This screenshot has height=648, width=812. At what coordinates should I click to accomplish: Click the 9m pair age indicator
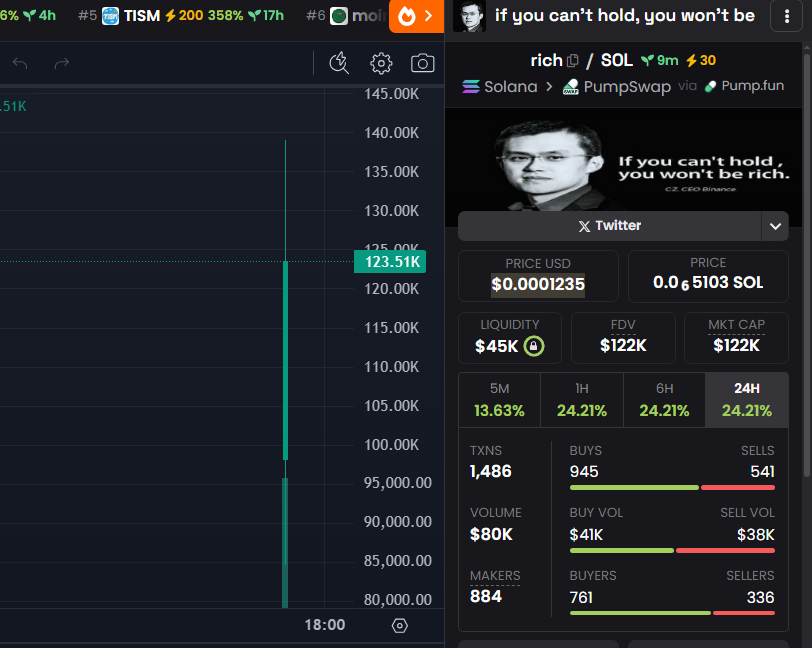coord(659,61)
